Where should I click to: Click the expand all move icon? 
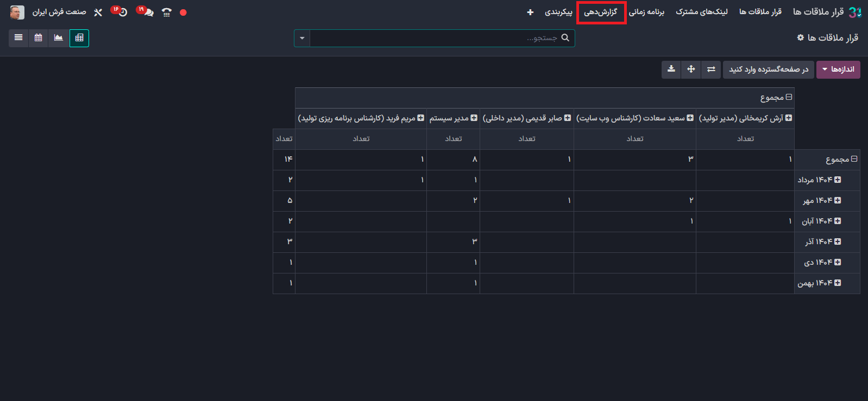(691, 69)
